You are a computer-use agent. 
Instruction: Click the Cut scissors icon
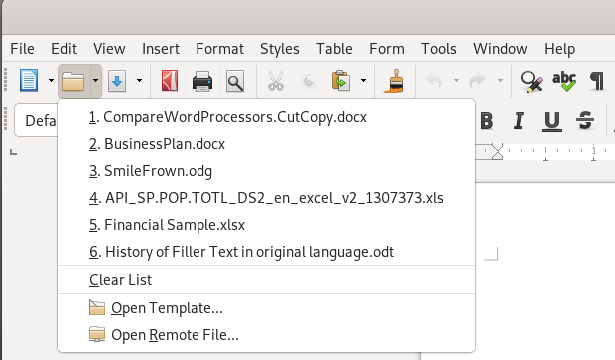(x=276, y=81)
